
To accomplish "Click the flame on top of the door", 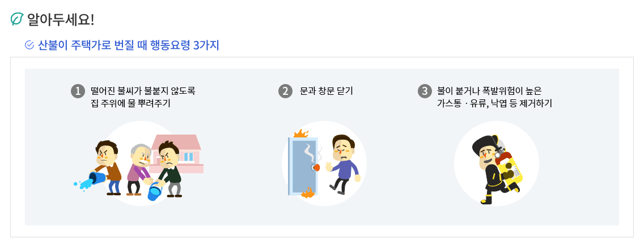I will click(x=300, y=133).
